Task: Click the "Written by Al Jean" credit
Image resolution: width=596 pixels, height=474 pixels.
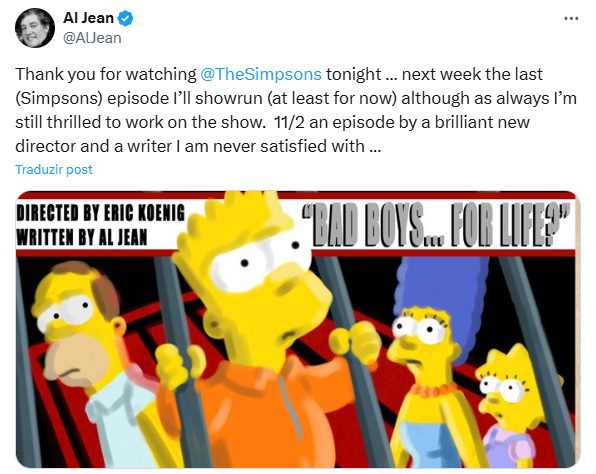Action: [x=81, y=236]
